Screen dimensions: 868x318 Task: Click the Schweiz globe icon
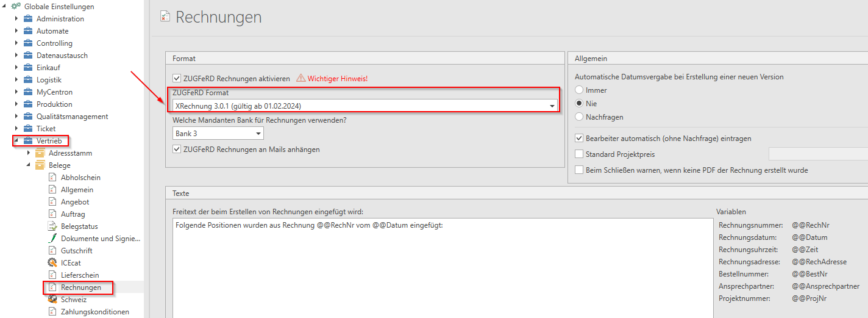coord(52,299)
